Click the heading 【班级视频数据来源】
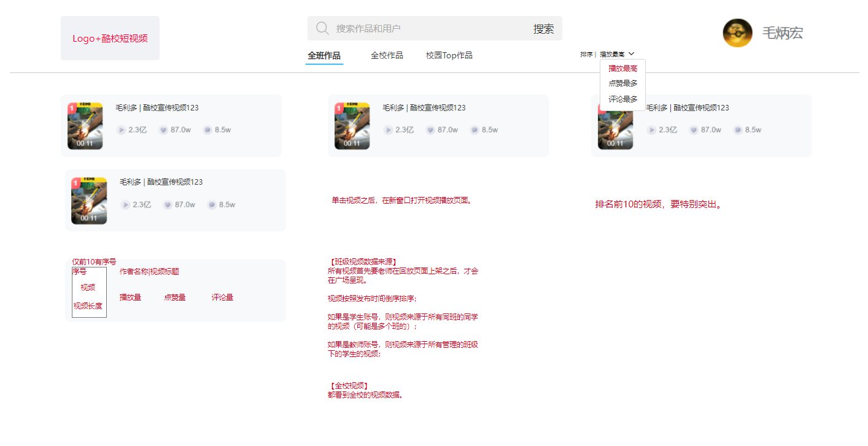Screen dimensions: 868x446 [x=363, y=262]
